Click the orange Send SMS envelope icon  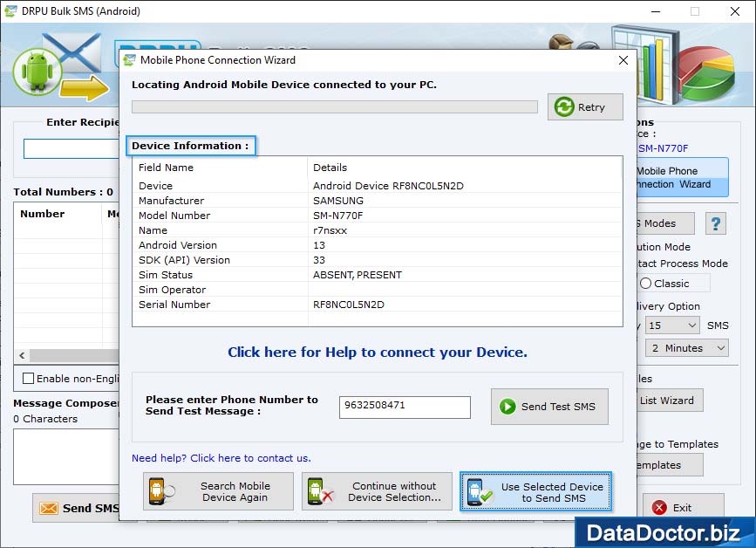pyautogui.click(x=49, y=509)
